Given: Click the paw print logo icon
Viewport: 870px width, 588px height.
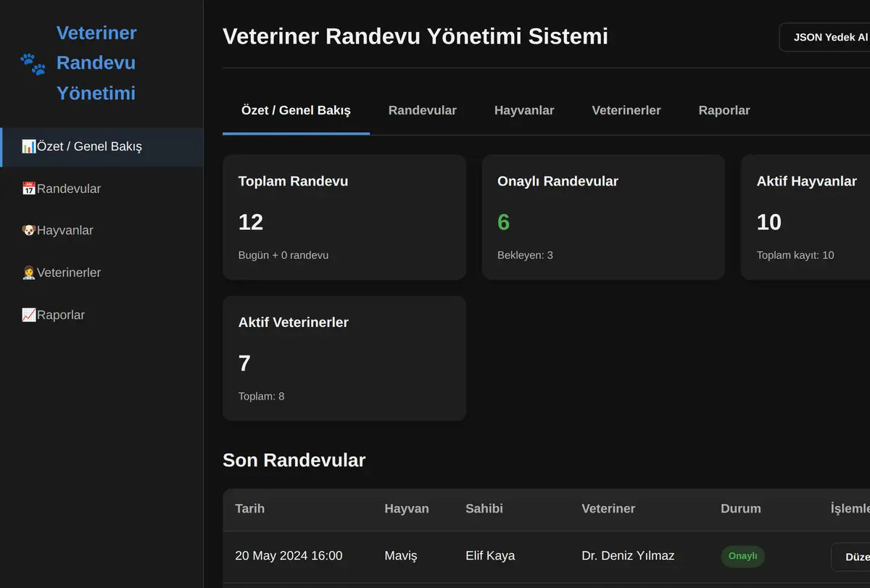Looking at the screenshot, I should (33, 64).
